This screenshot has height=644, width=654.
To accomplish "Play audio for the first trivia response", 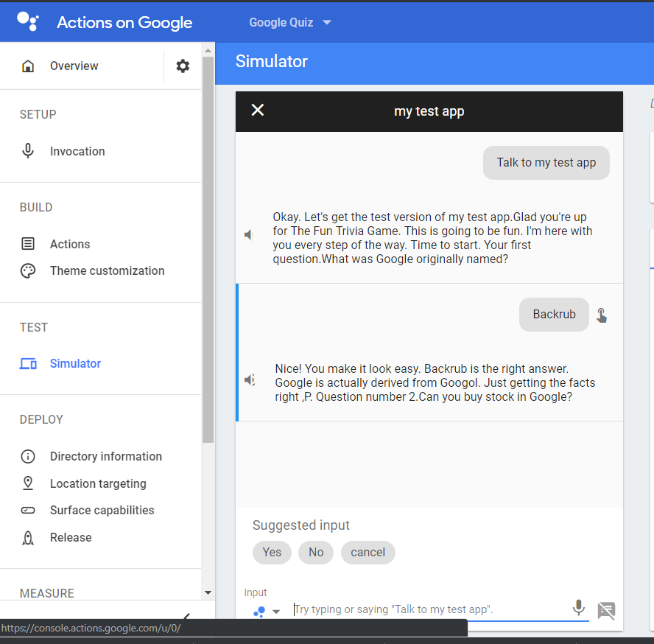I will click(249, 235).
